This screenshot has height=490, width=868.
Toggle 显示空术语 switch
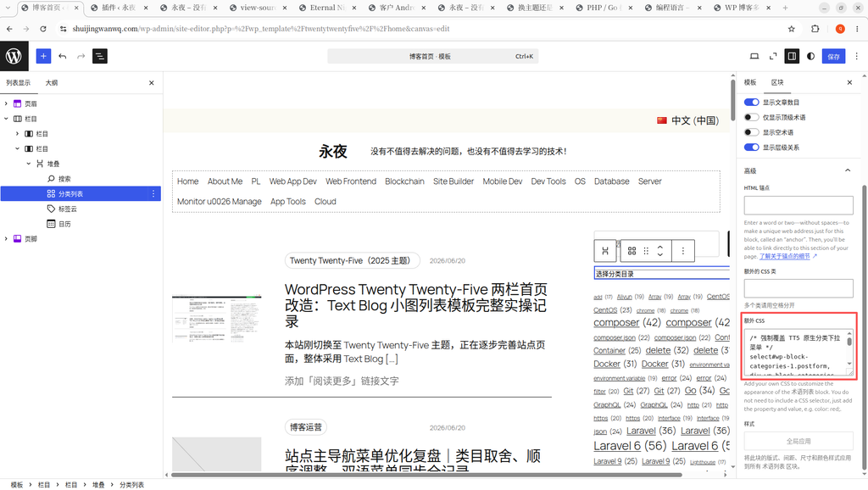click(x=751, y=131)
